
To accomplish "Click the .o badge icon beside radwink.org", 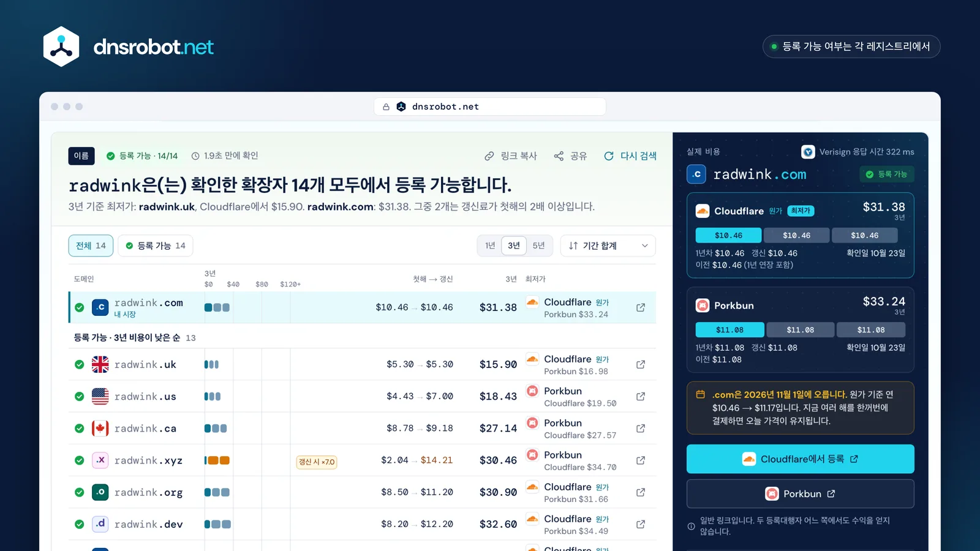I will (x=100, y=492).
